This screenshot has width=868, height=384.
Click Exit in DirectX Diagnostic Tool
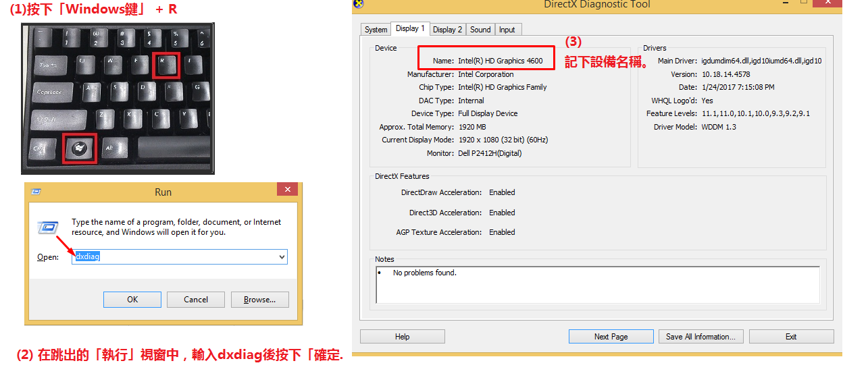point(791,337)
